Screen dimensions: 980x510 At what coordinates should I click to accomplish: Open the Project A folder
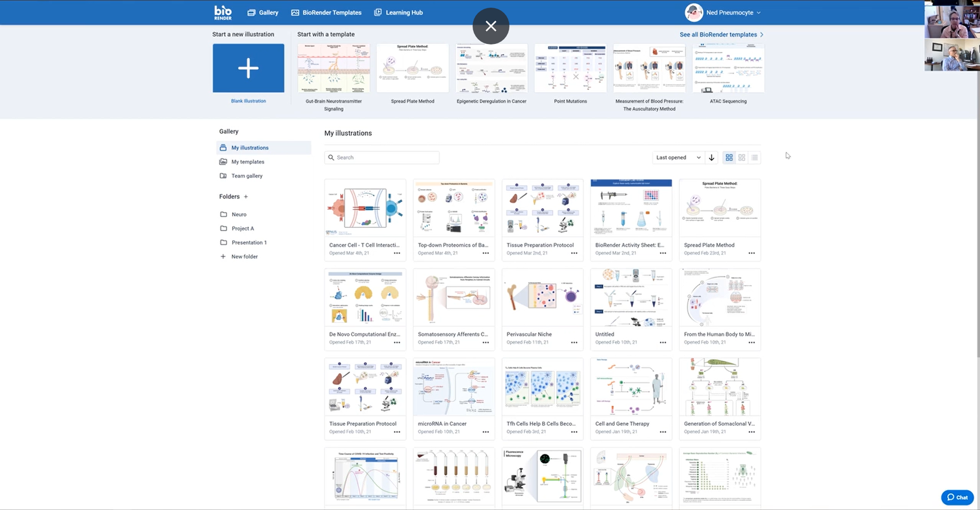click(x=242, y=228)
